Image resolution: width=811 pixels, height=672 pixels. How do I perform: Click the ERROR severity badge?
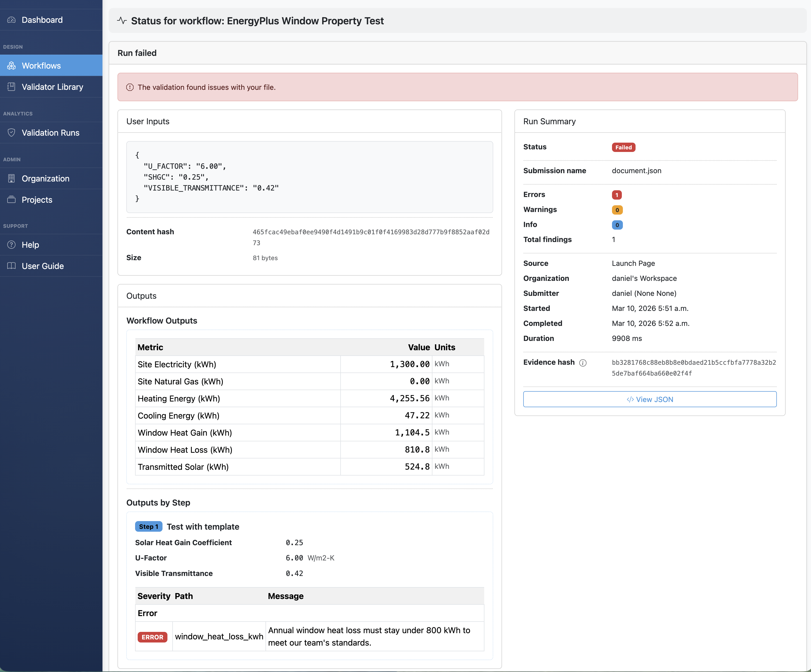[x=152, y=637]
